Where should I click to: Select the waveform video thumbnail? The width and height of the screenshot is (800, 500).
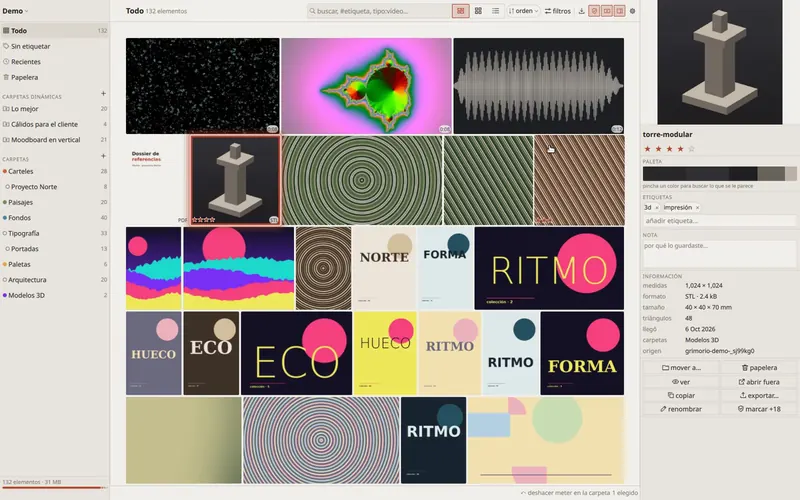click(x=538, y=86)
